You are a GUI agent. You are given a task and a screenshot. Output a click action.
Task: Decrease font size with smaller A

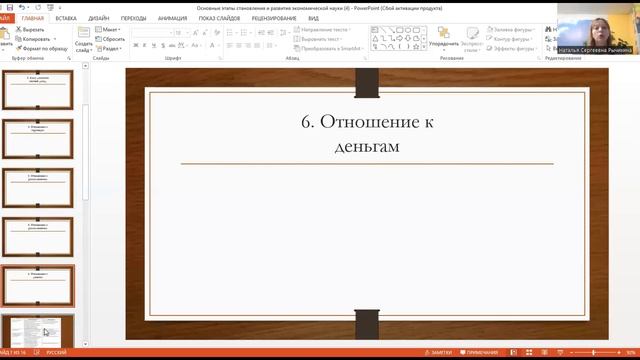[x=205, y=33]
